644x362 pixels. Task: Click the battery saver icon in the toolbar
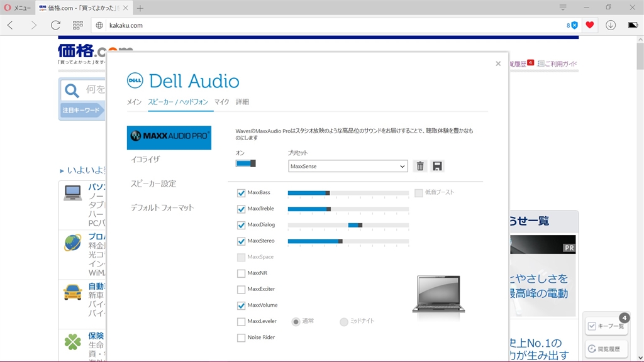click(633, 25)
